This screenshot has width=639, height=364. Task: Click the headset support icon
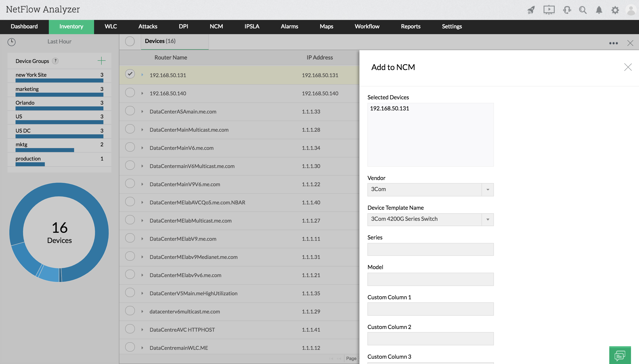pos(567,10)
